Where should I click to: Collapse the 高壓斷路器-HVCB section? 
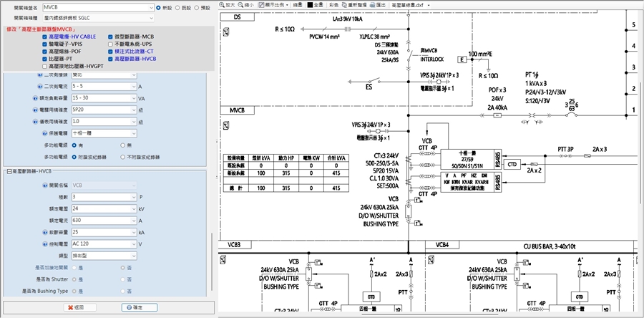(9, 172)
